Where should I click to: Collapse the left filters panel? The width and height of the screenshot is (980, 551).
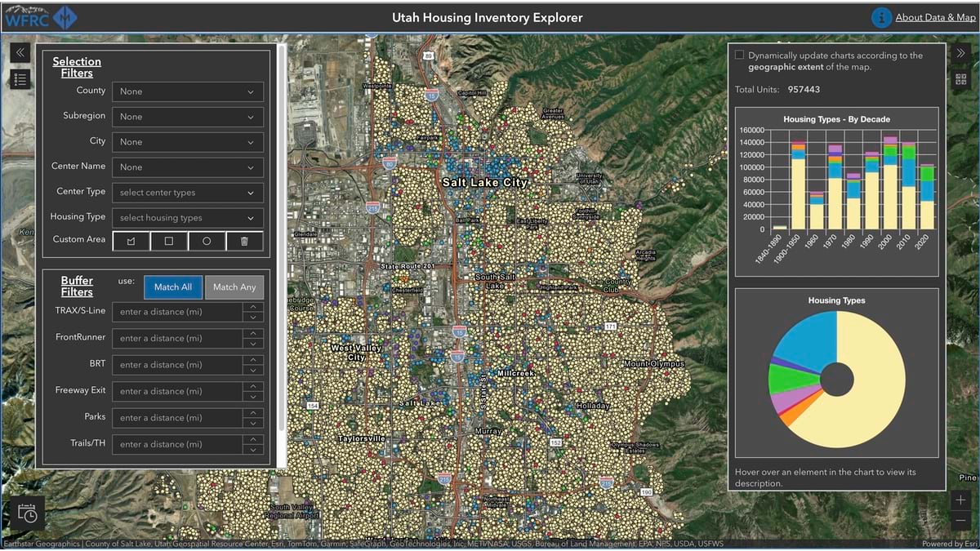point(20,51)
